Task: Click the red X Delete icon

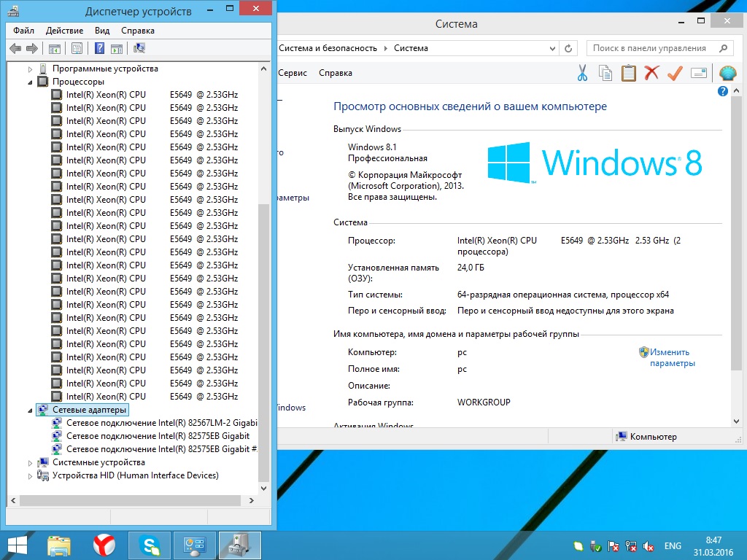Action: 651,74
